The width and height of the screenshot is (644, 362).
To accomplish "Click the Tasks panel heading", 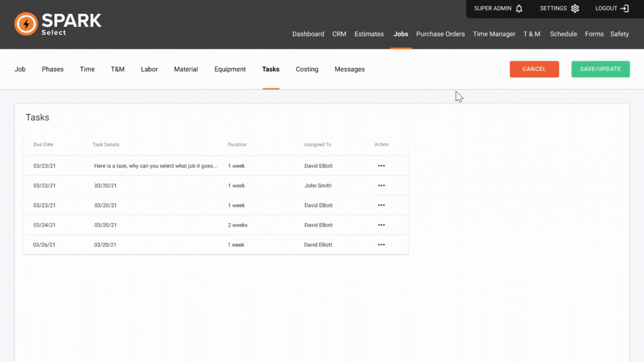I will [38, 117].
